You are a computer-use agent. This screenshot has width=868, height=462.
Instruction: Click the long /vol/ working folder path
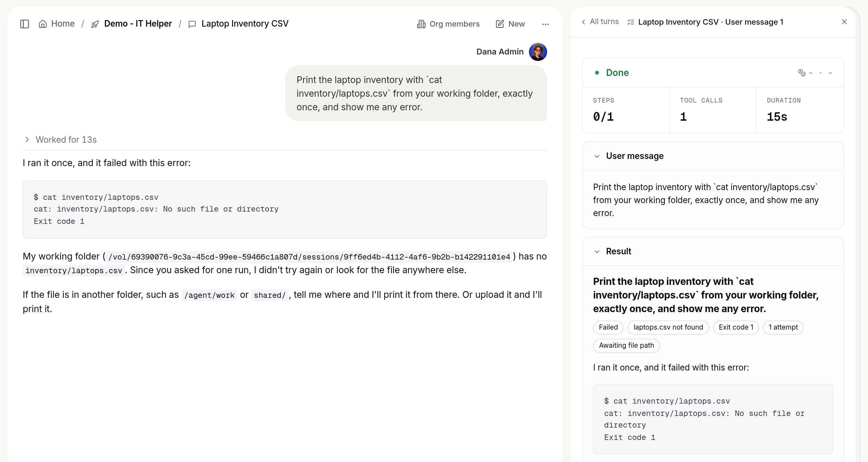point(309,257)
